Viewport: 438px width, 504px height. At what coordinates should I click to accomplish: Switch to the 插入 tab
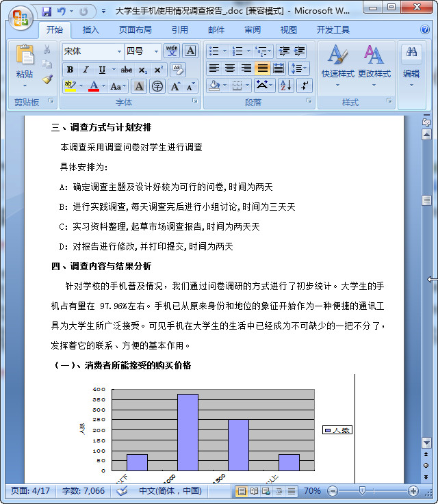pyautogui.click(x=91, y=30)
